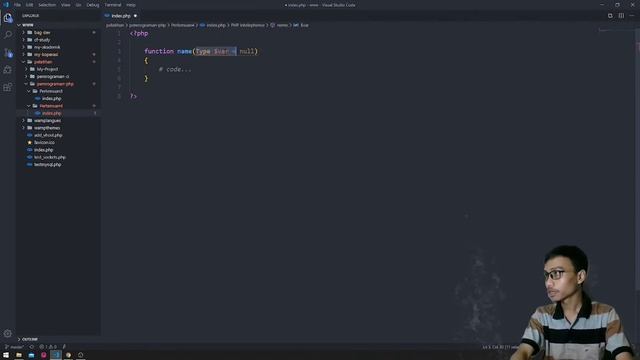Click the '<?php' opening tag
Screen dimensions: 640x360
[139, 33]
